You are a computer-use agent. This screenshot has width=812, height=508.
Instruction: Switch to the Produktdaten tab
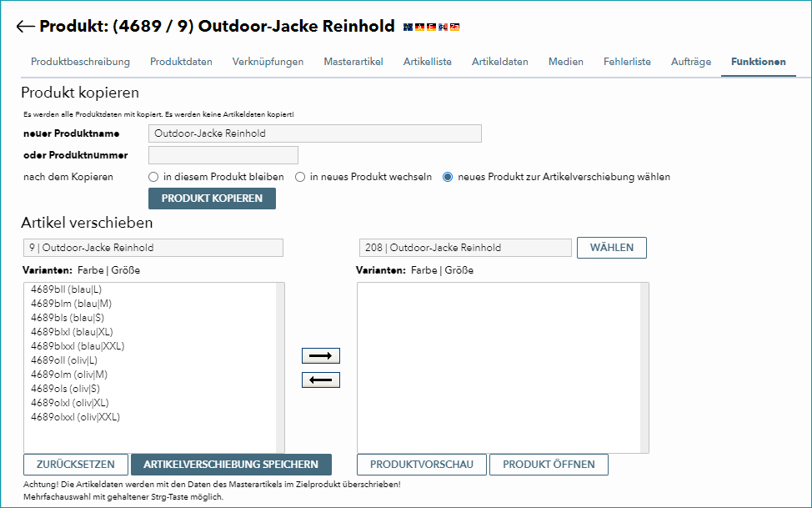[181, 62]
